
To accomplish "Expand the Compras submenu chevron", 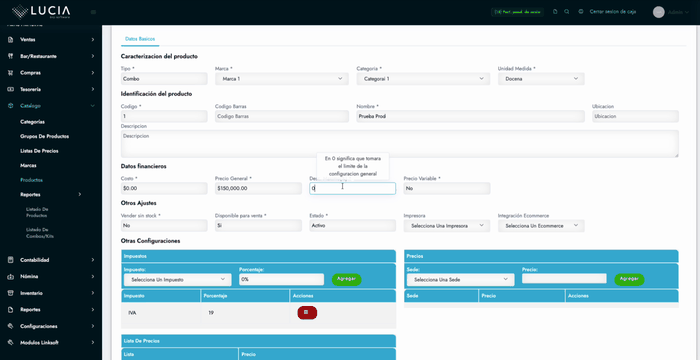I will click(93, 73).
